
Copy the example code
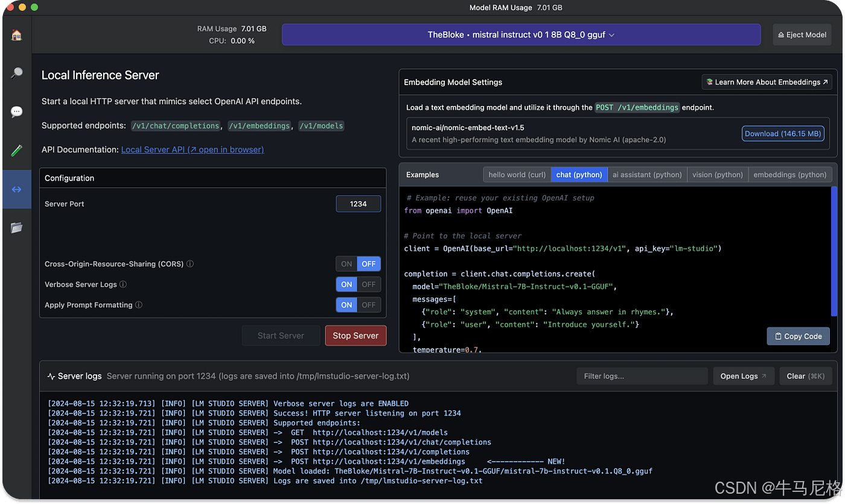[x=799, y=336]
